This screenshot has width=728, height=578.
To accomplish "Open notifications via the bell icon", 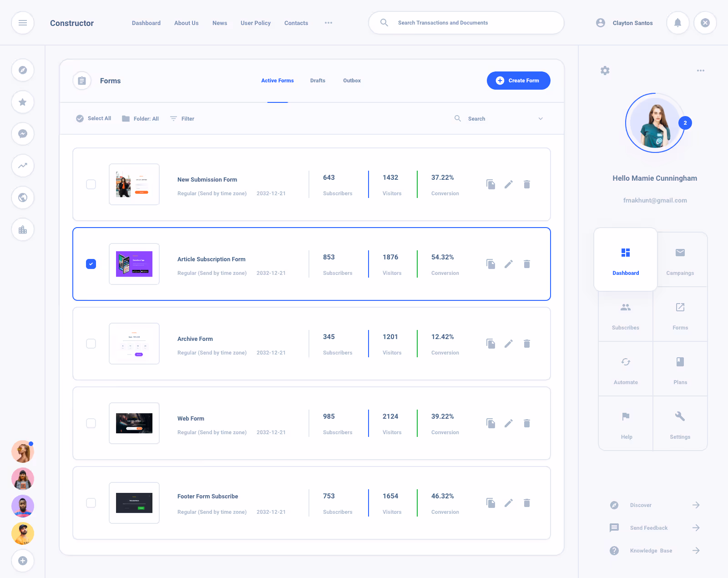I will point(677,23).
